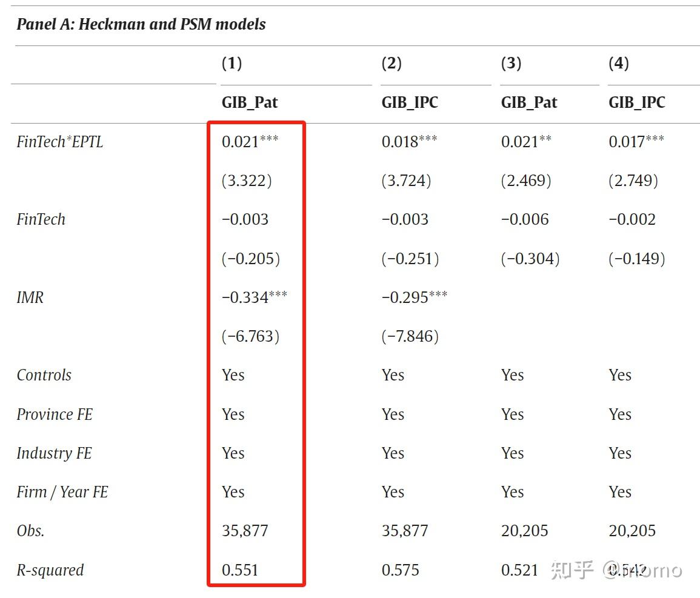This screenshot has height=598, width=700.
Task: Click the Industry FE row label
Action: point(54,453)
